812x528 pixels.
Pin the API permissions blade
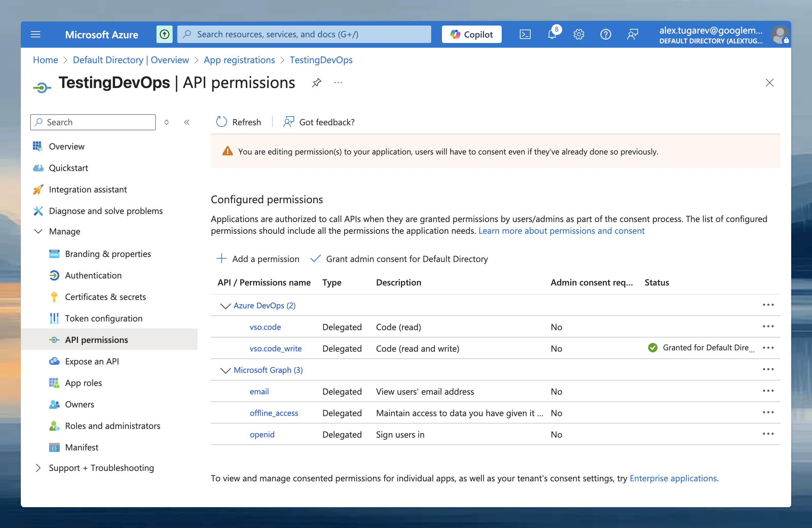(x=317, y=83)
